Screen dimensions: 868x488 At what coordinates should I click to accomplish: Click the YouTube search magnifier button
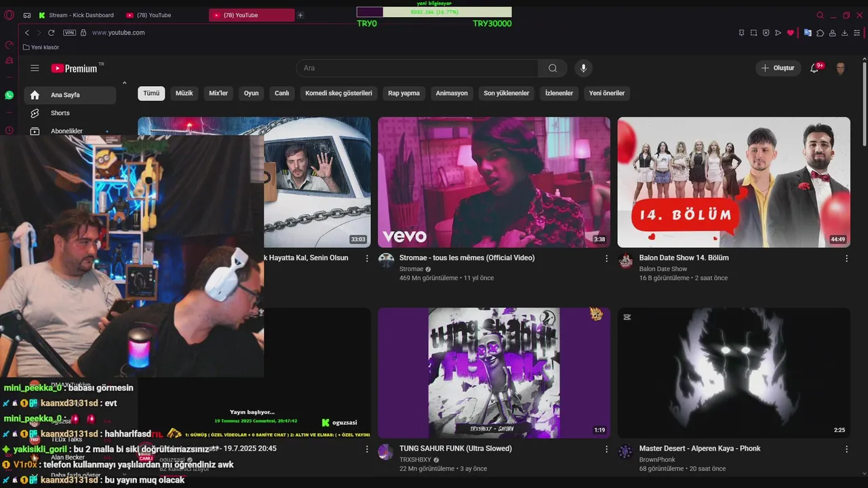point(553,68)
